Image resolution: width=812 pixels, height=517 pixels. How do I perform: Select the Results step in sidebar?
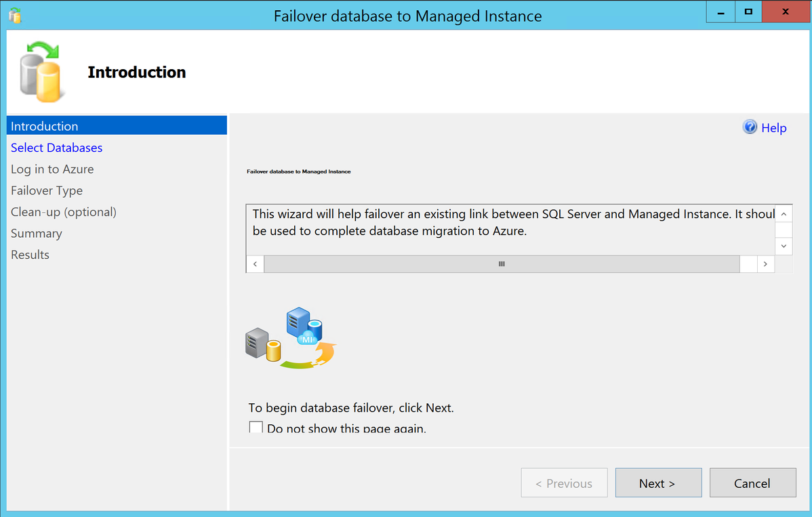[x=30, y=255]
